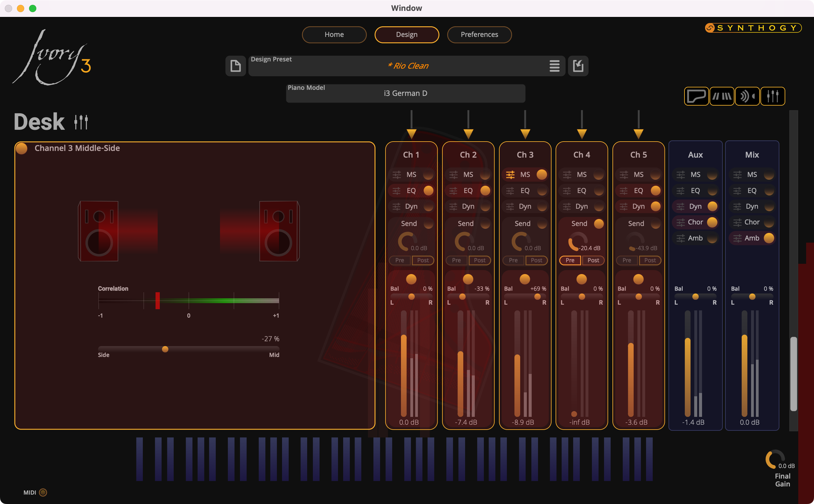Select Post on Ch 3 send
Screen dimensions: 814x504
pos(536,260)
